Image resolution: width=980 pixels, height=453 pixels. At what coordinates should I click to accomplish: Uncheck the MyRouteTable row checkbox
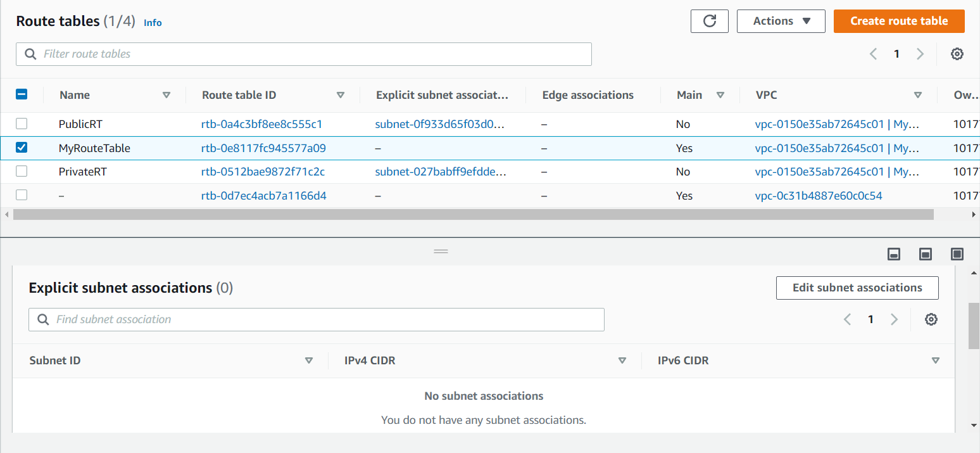22,148
